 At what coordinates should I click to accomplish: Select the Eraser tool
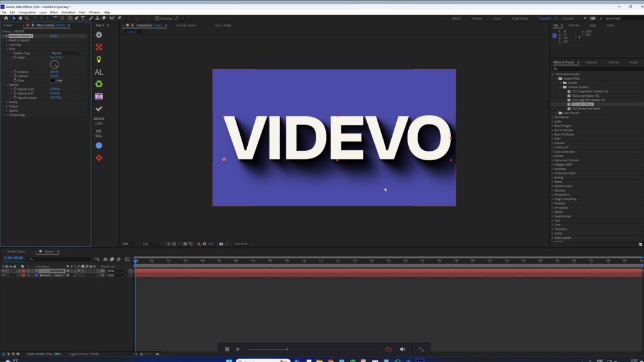(x=104, y=18)
